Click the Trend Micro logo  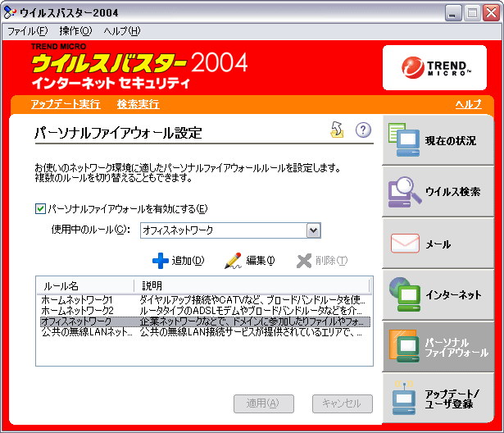(434, 67)
